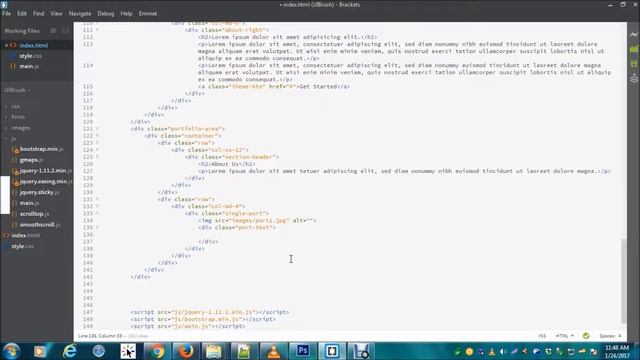The width and height of the screenshot is (640, 360).
Task: Open the Help menu
Action: tap(126, 13)
